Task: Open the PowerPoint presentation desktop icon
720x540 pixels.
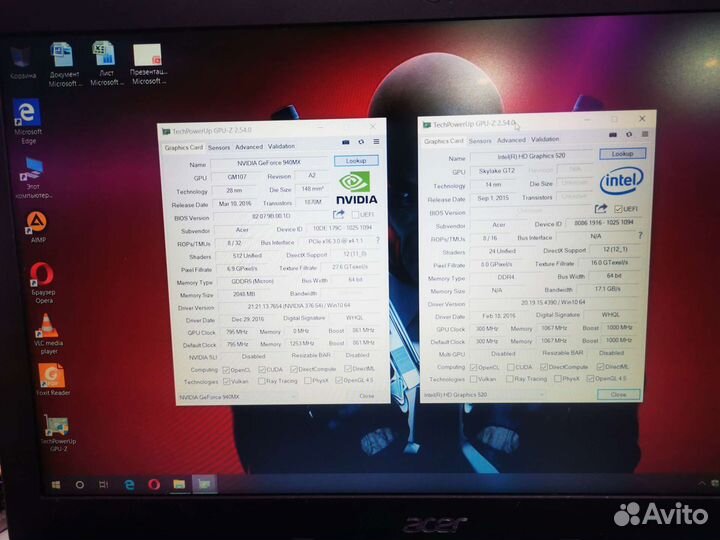Action: pyautogui.click(x=148, y=63)
